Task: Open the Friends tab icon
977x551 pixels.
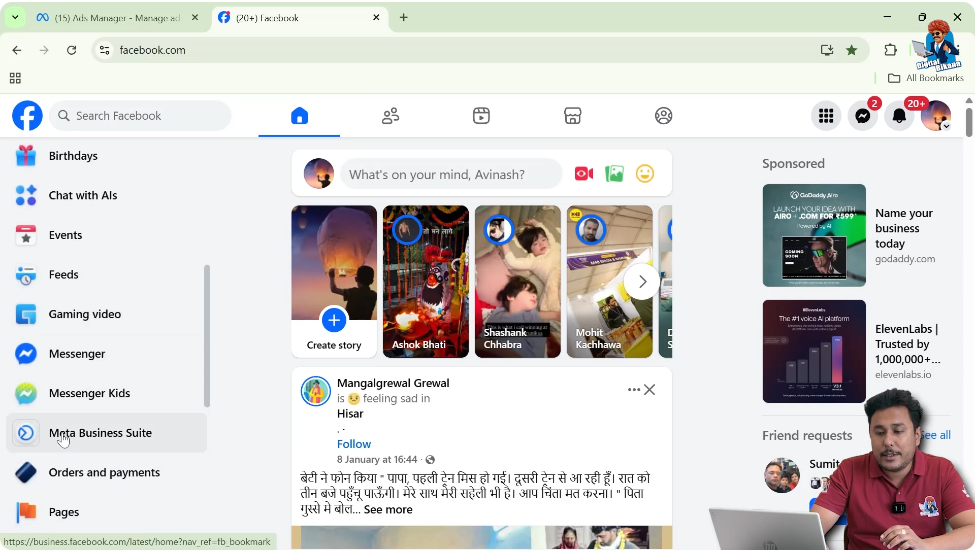Action: click(391, 116)
